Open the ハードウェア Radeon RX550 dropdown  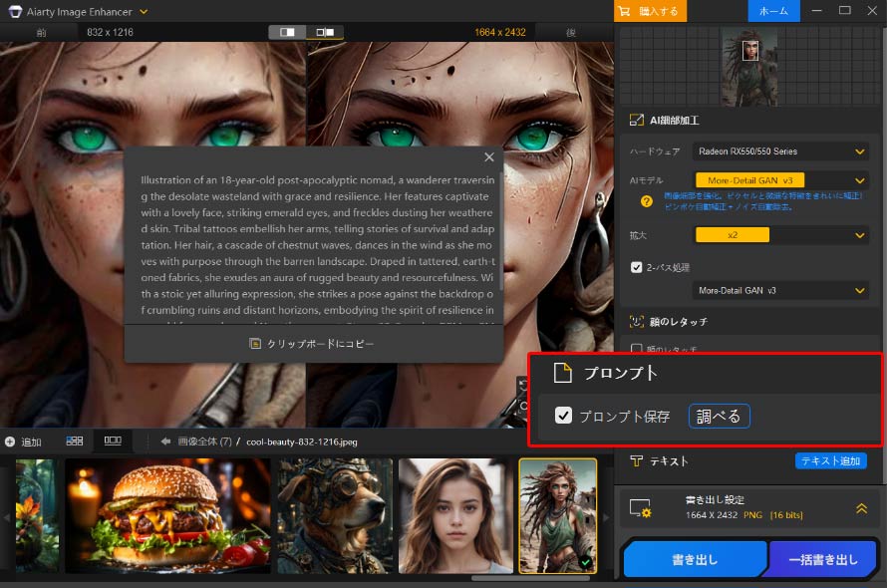click(x=780, y=151)
